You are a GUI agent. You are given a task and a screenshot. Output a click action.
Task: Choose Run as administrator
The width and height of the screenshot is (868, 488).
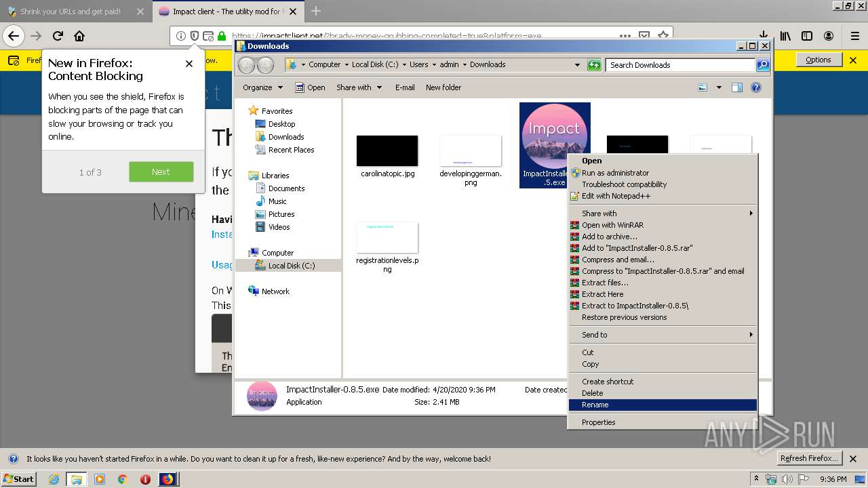pos(663,173)
